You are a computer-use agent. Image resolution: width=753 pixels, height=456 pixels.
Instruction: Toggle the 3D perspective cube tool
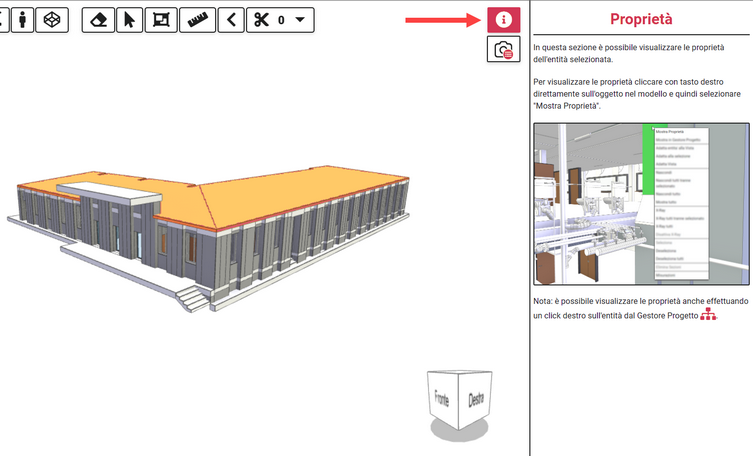coord(52,20)
